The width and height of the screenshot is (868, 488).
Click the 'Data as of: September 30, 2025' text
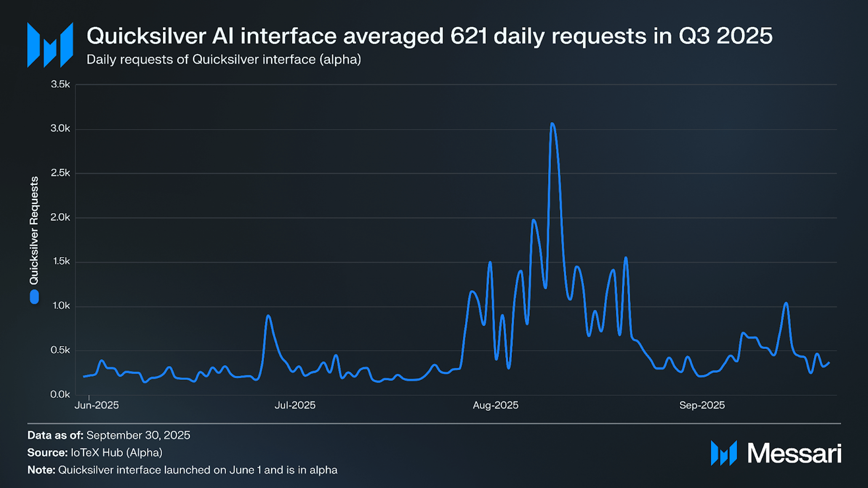pyautogui.click(x=109, y=435)
